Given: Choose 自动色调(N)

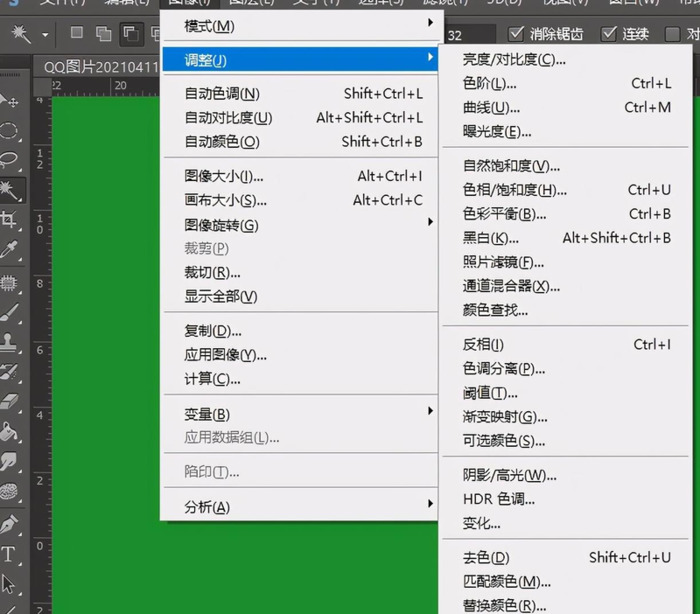Looking at the screenshot, I should 300,94.
